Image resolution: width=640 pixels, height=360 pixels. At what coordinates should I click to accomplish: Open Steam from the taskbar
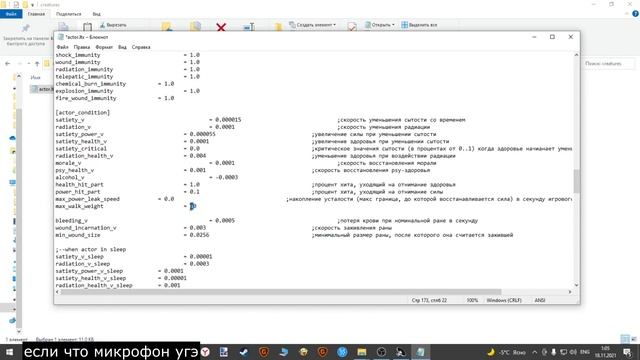[x=244, y=352]
